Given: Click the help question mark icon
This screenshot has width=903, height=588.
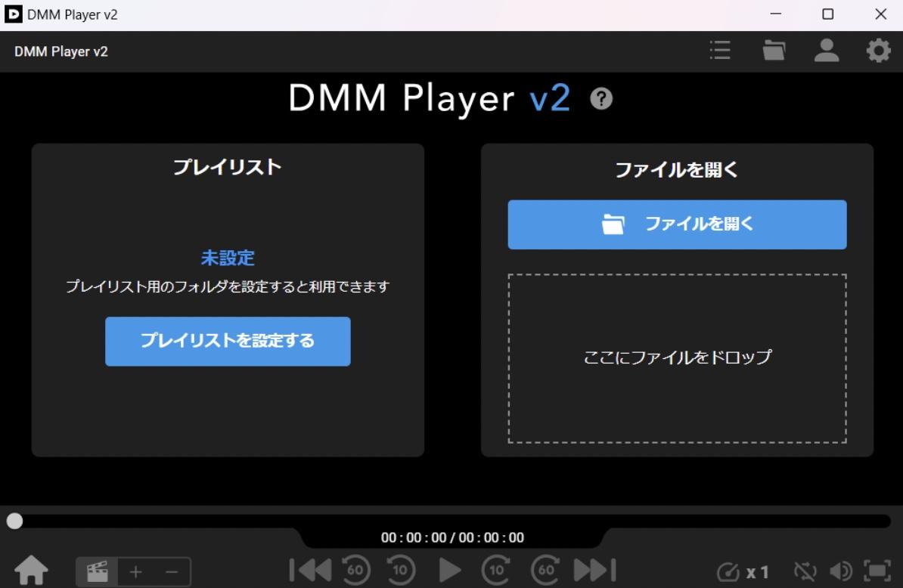Looking at the screenshot, I should pos(601,99).
